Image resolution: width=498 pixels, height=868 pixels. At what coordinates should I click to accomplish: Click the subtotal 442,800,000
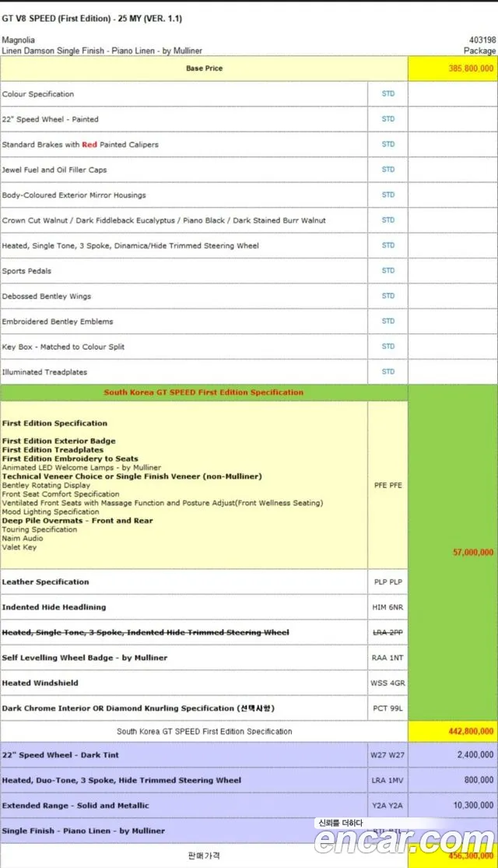click(471, 731)
